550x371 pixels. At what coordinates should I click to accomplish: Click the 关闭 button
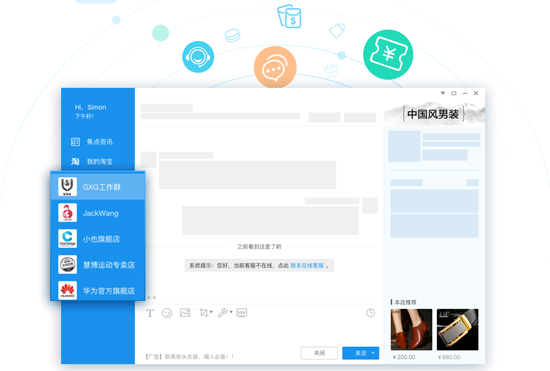click(319, 353)
